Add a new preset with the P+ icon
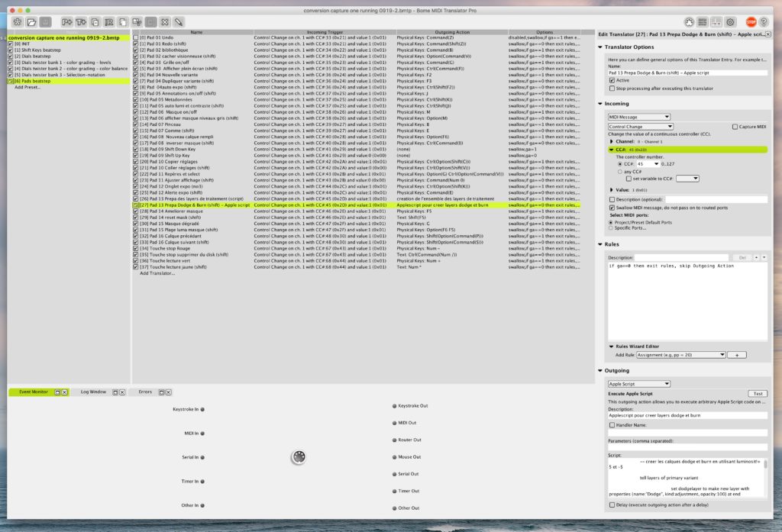 click(x=67, y=22)
